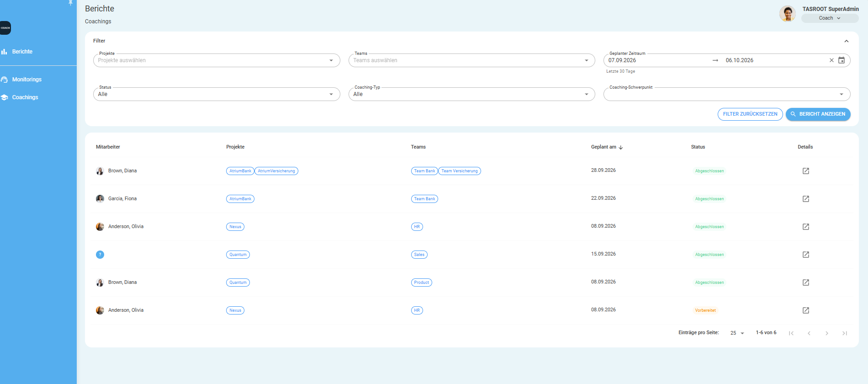868x384 pixels.
Task: Go to the next results page
Action: (x=827, y=333)
